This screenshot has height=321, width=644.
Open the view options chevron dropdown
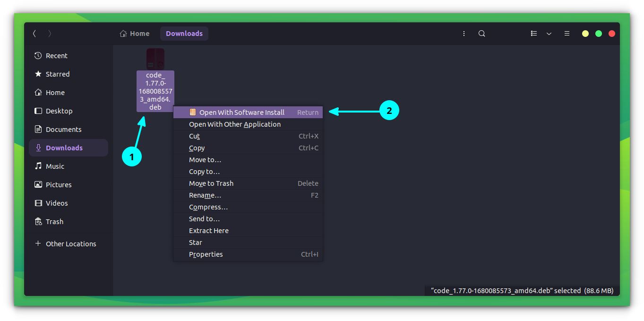click(549, 34)
